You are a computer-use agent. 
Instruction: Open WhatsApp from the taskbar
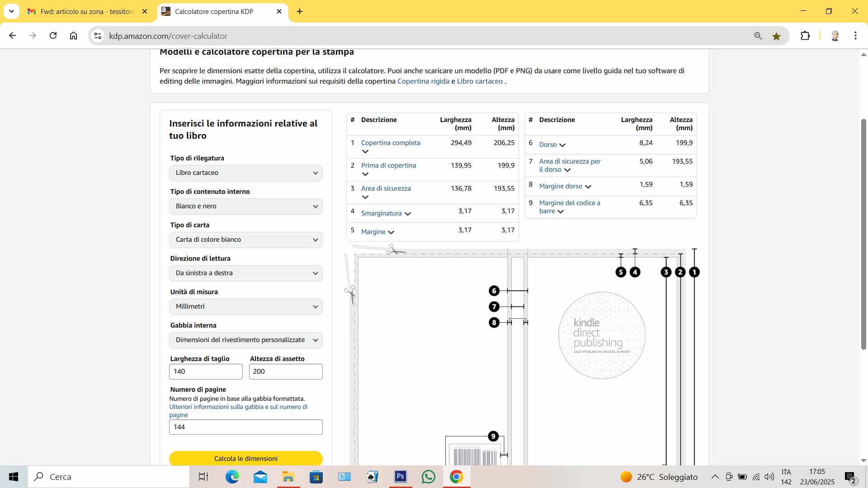click(428, 477)
